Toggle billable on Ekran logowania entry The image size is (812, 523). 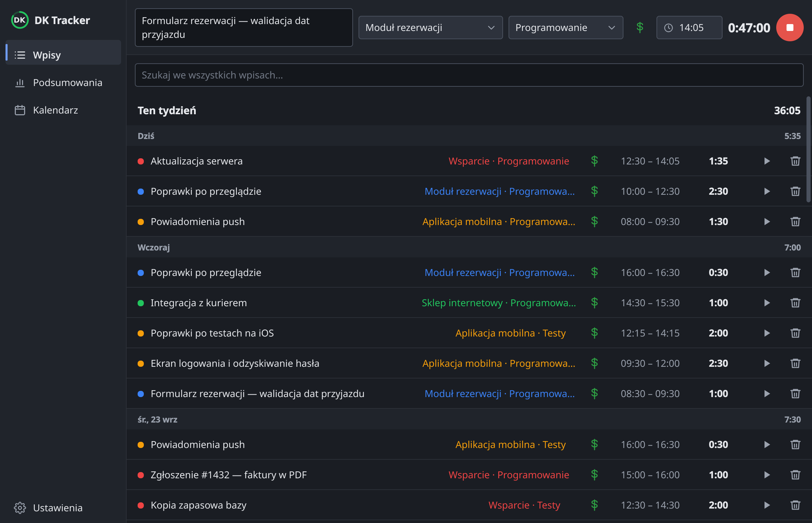594,363
